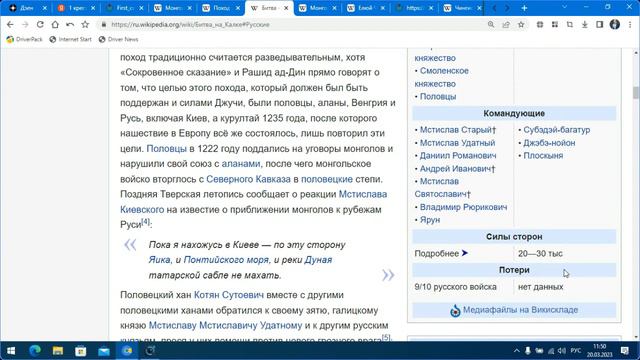Image resolution: width=640 pixels, height=360 pixels.
Task: Click the crop screenshot tool icon
Action: [570, 24]
